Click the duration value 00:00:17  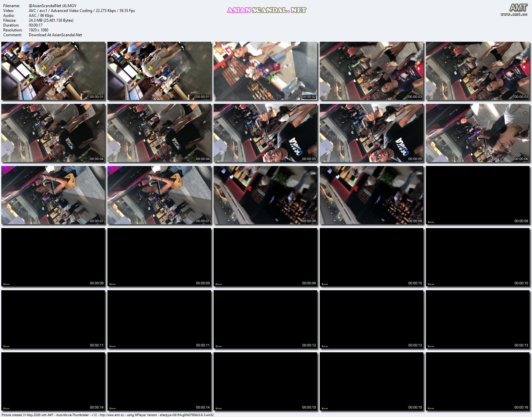tap(36, 25)
